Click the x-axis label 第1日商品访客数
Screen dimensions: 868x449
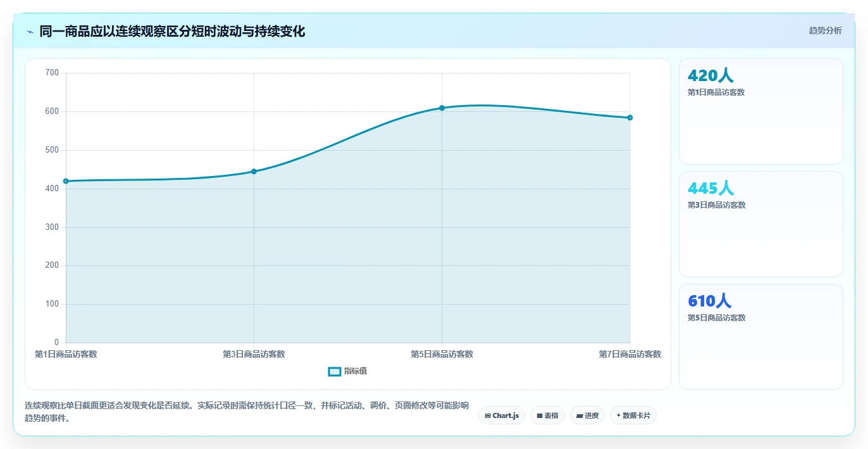point(66,354)
